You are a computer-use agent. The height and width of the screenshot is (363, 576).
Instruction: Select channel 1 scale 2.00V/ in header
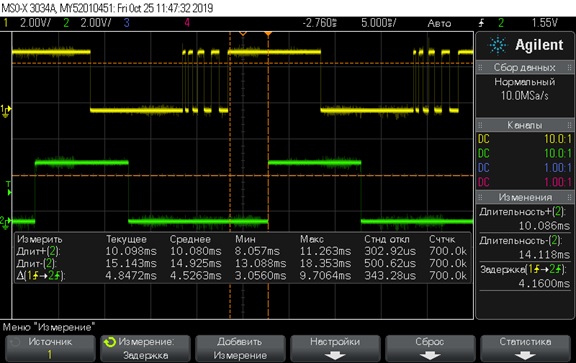(x=35, y=23)
